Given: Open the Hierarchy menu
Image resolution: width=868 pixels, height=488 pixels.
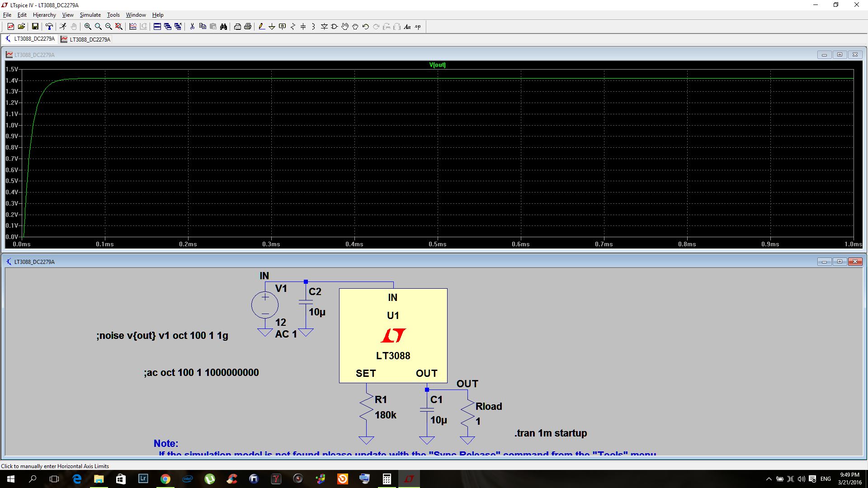Looking at the screenshot, I should 44,15.
